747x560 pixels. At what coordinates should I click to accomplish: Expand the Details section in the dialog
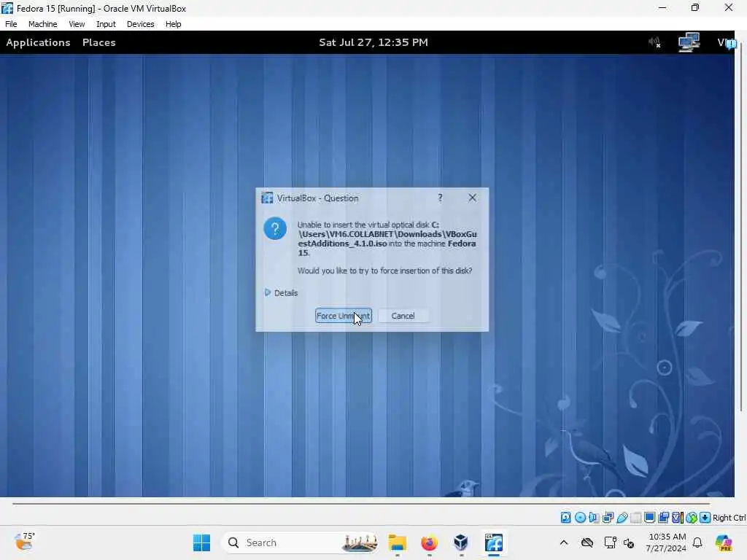click(x=282, y=293)
